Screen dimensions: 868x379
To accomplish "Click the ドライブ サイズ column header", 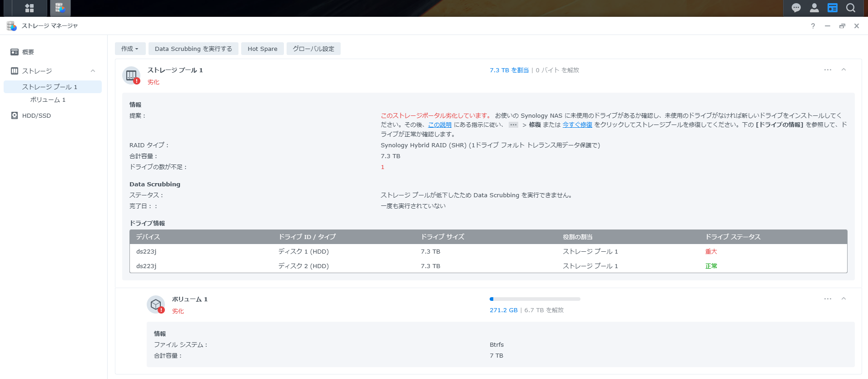I will click(x=443, y=237).
